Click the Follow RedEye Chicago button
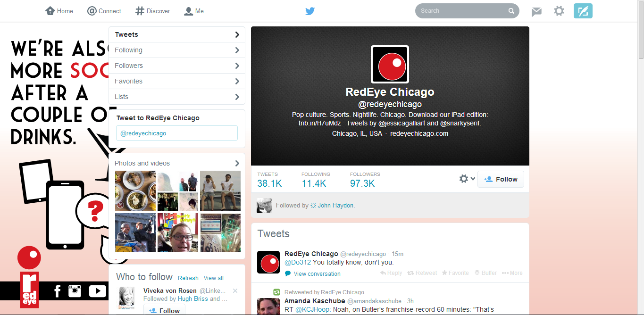644x315 pixels. coord(501,179)
